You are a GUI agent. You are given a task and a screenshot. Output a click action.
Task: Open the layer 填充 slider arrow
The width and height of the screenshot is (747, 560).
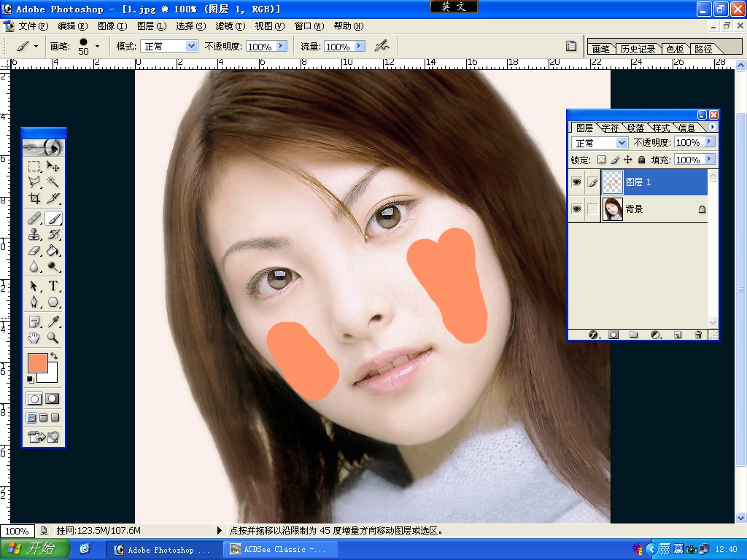click(x=709, y=159)
